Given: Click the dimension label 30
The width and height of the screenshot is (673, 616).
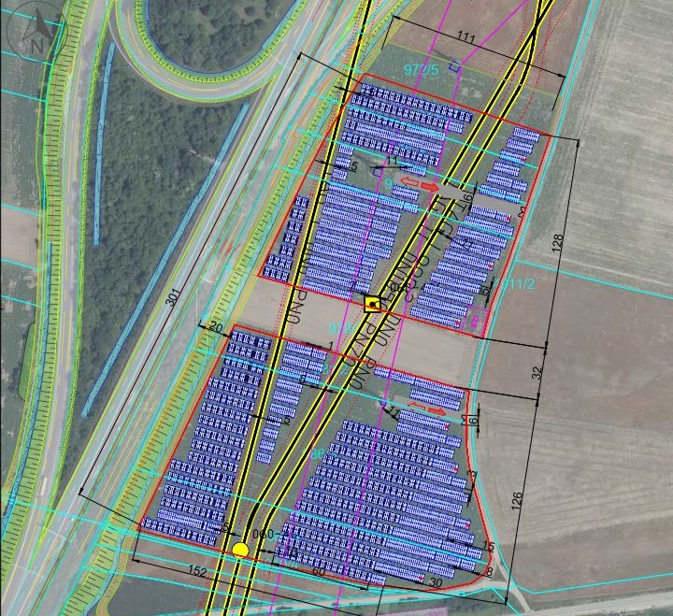Looking at the screenshot, I should 436,582.
